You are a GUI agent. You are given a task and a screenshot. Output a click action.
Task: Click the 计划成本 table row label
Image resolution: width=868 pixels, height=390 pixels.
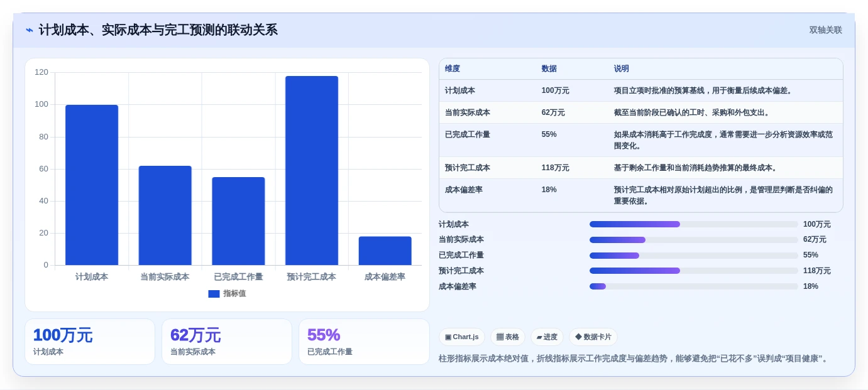tap(460, 90)
